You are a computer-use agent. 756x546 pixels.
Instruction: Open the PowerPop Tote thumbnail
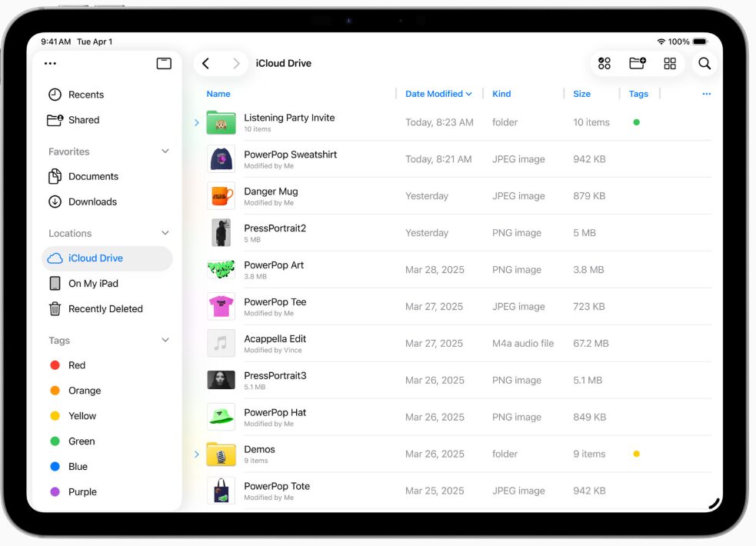tap(221, 491)
